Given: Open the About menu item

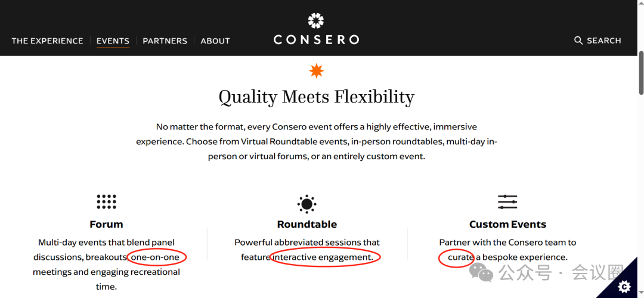Looking at the screenshot, I should (215, 41).
